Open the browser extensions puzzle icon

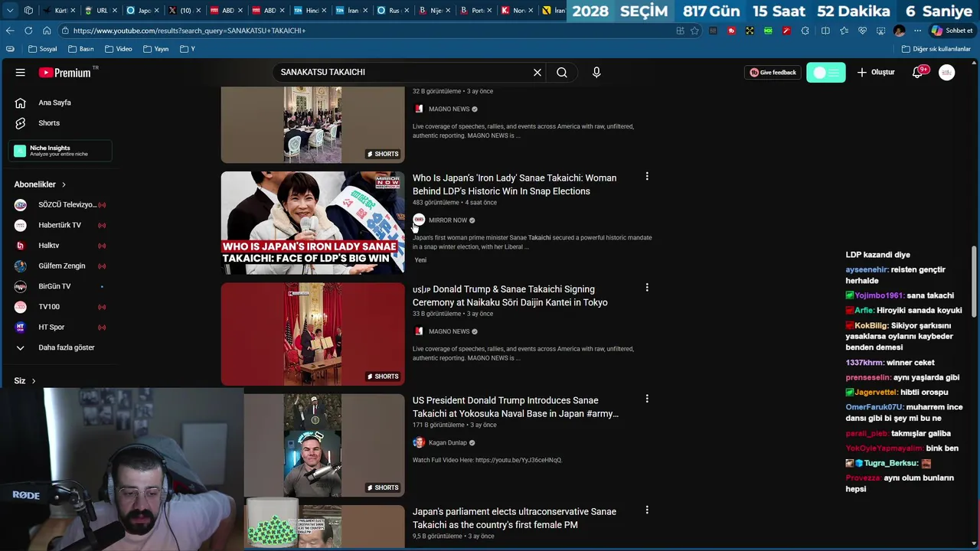tap(805, 31)
